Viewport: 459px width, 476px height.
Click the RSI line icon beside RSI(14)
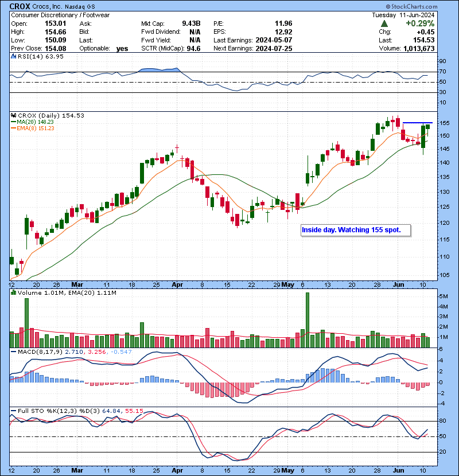pyautogui.click(x=14, y=56)
